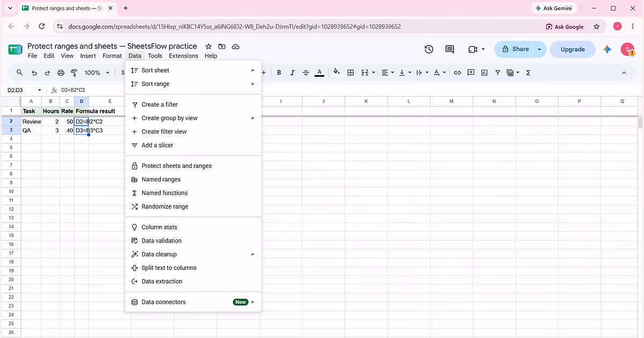
Task: Open the borders tool
Action: pos(350,72)
